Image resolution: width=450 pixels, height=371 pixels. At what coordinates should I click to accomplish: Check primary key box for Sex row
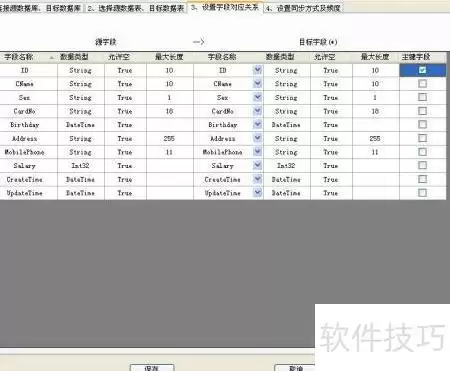[422, 97]
